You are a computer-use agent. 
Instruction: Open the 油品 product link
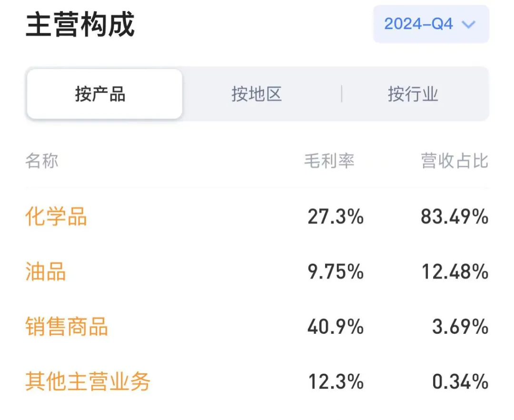pos(46,271)
